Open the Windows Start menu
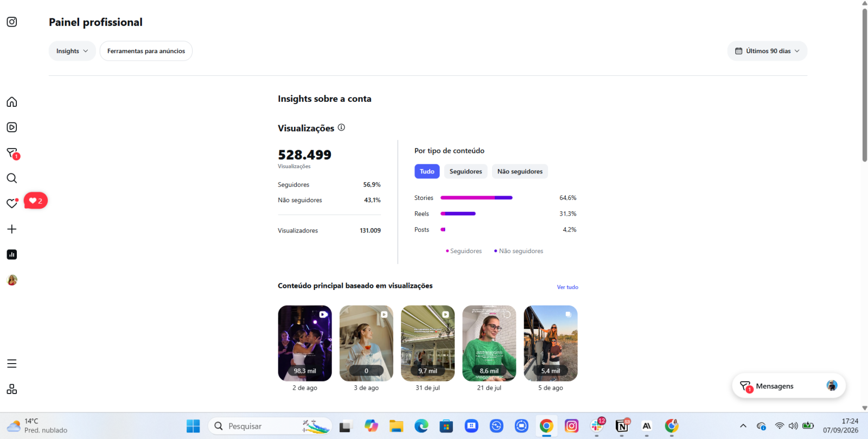 coord(193,426)
